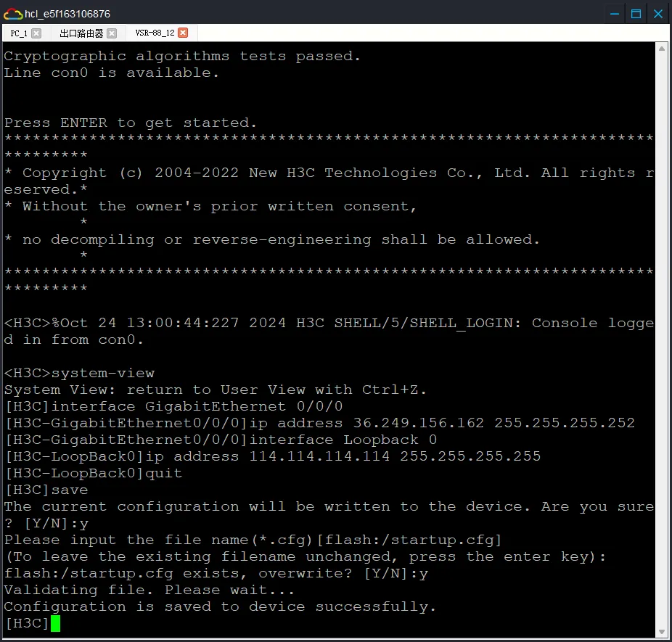
Task: Click the IP address 36.249.156.162
Action: click(x=418, y=423)
